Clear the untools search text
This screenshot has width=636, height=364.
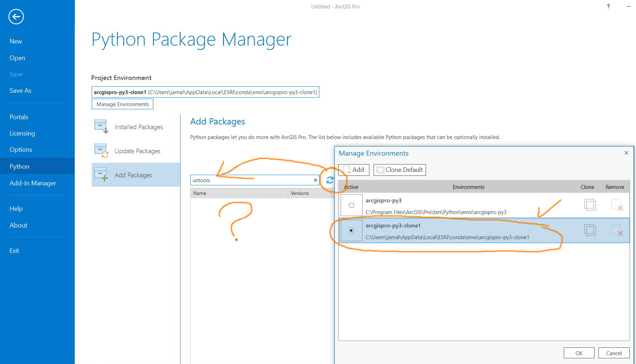click(315, 180)
